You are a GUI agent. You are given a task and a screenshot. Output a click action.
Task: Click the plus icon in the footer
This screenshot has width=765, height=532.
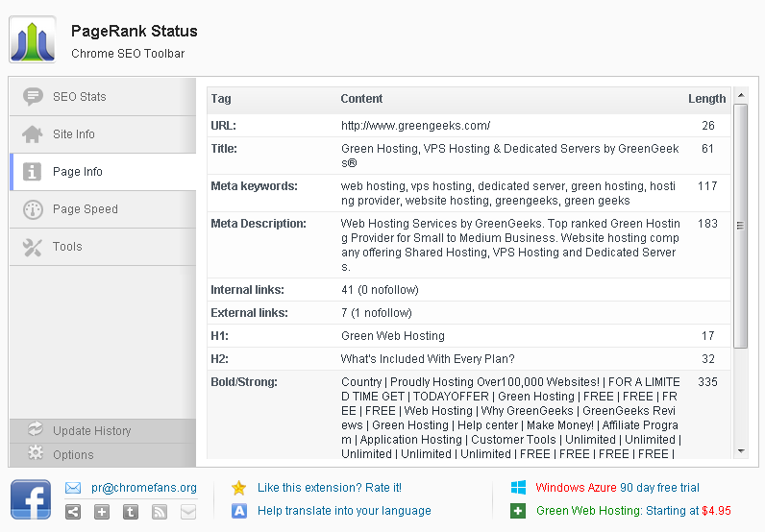tap(102, 512)
